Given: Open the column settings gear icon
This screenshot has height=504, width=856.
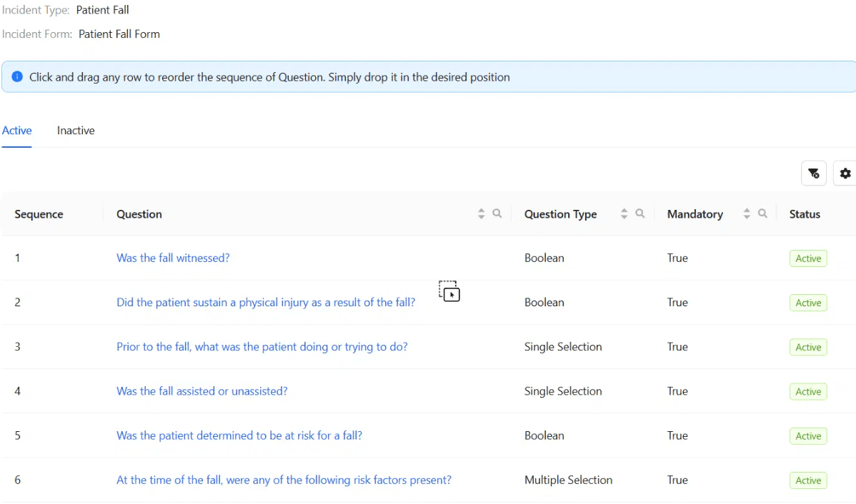Looking at the screenshot, I should pyautogui.click(x=845, y=173).
